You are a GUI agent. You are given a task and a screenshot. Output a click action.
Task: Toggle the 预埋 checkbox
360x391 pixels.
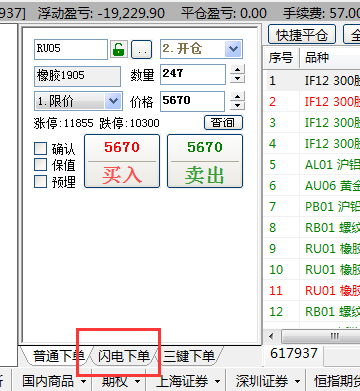coord(40,182)
